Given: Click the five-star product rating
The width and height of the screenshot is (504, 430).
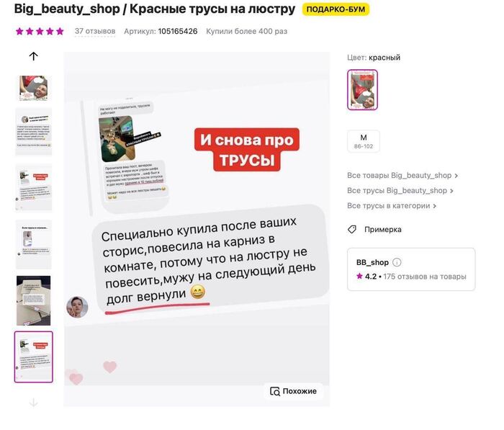Looking at the screenshot, I should coord(40,31).
